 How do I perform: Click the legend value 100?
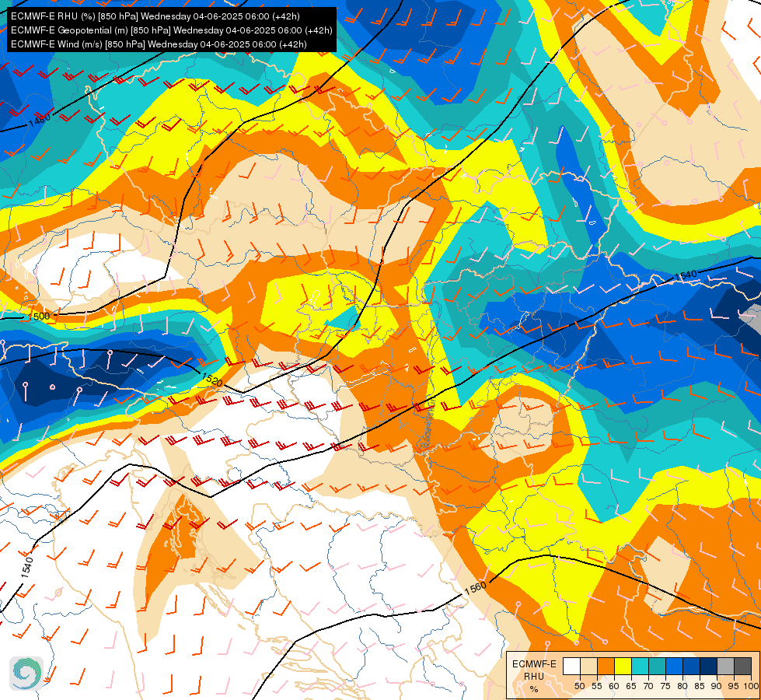pos(750,686)
